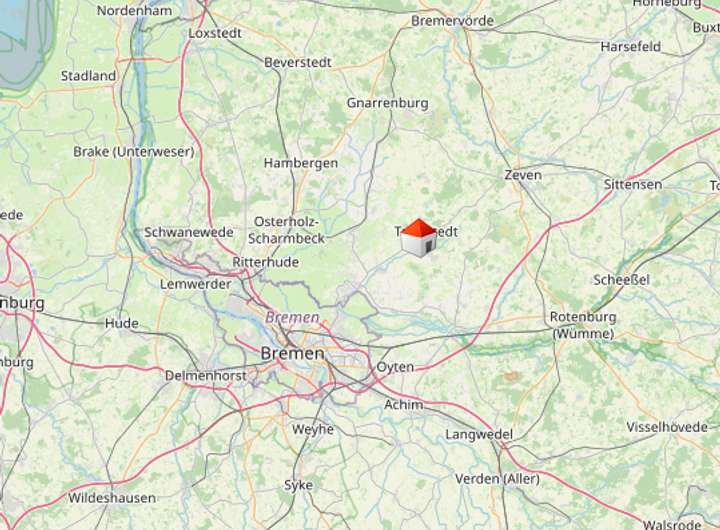
Task: Select the Oyten town label
Action: point(395,367)
